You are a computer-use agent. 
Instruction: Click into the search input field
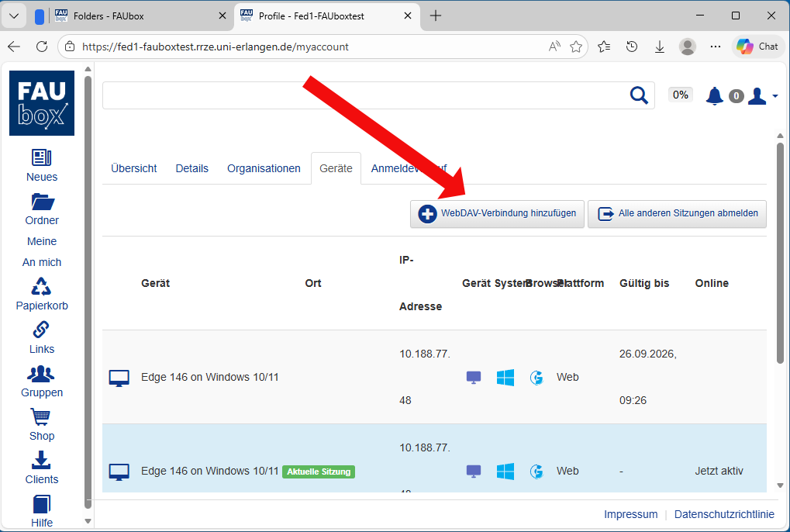click(364, 95)
